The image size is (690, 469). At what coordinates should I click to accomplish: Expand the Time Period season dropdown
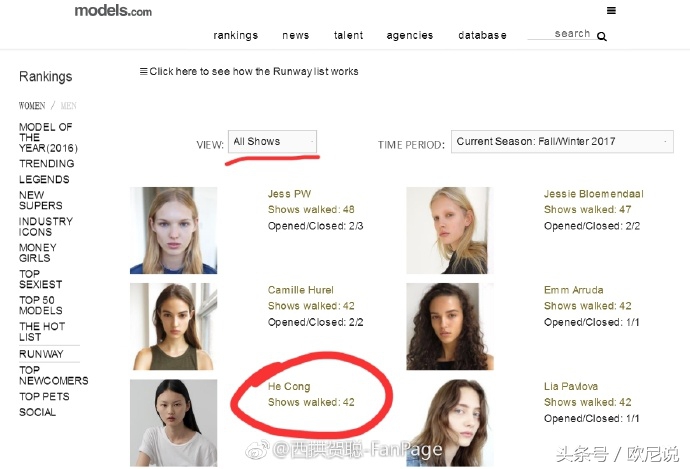(562, 142)
